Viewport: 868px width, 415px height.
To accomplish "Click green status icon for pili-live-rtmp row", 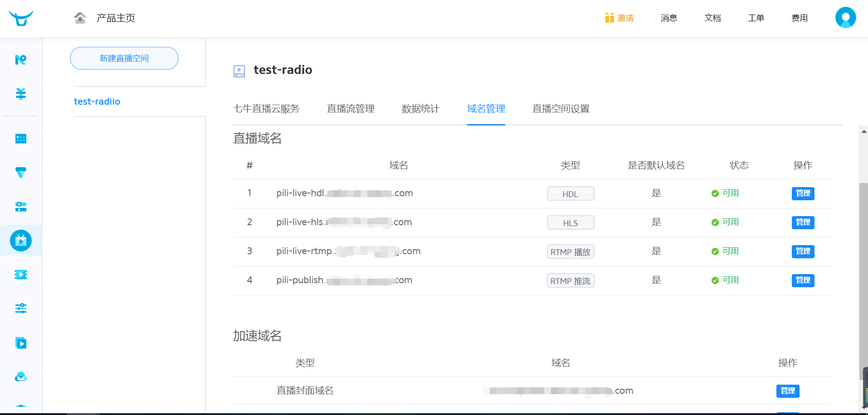I will (x=715, y=251).
